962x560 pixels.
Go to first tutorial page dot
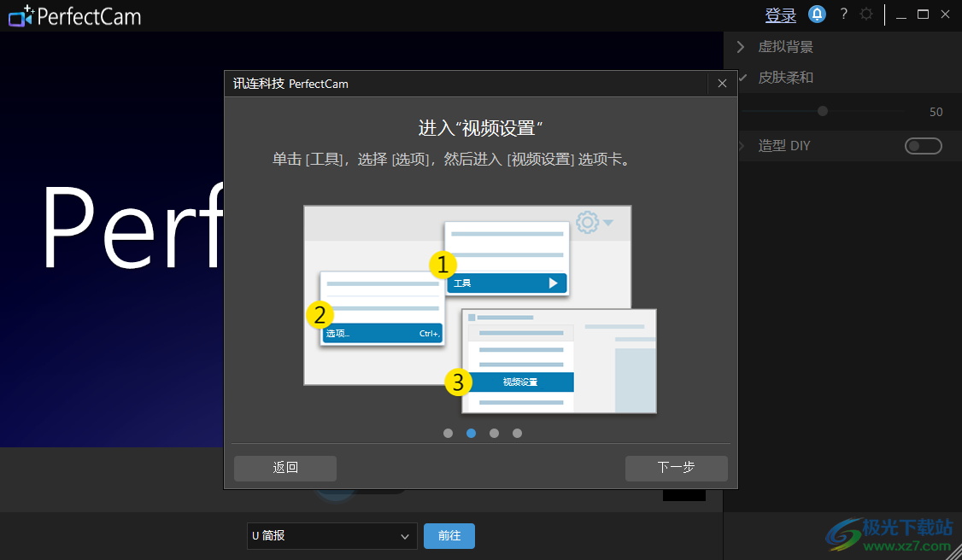448,433
